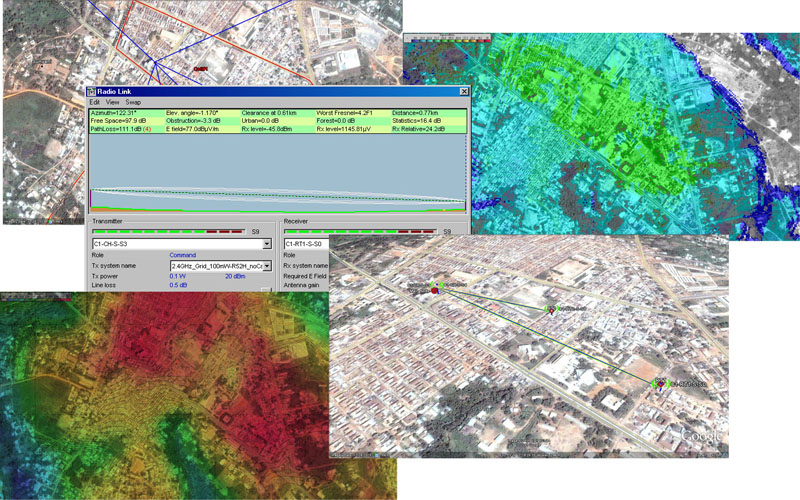Click the 'Forest=0.0 dB' value

click(x=336, y=121)
